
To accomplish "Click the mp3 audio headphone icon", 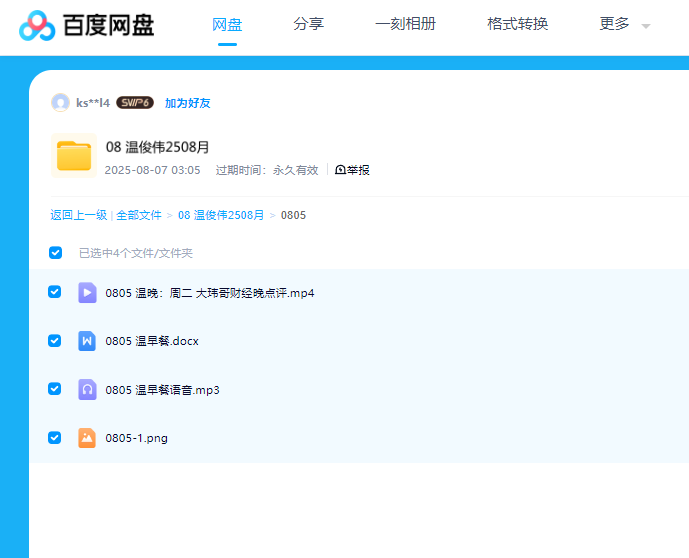I will point(87,389).
